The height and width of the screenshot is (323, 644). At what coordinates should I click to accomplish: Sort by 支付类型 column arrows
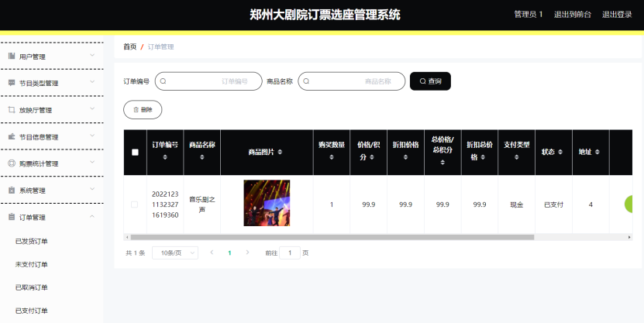click(x=516, y=157)
